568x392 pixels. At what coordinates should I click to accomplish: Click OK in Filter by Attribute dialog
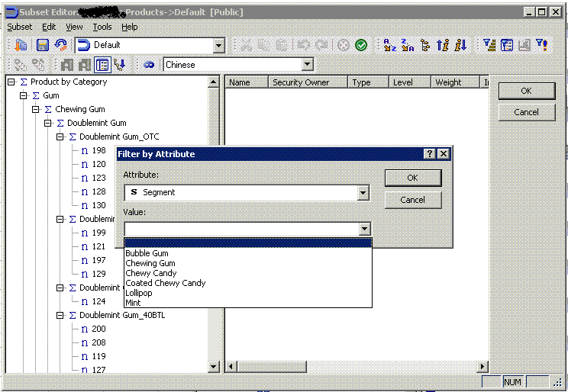[412, 178]
